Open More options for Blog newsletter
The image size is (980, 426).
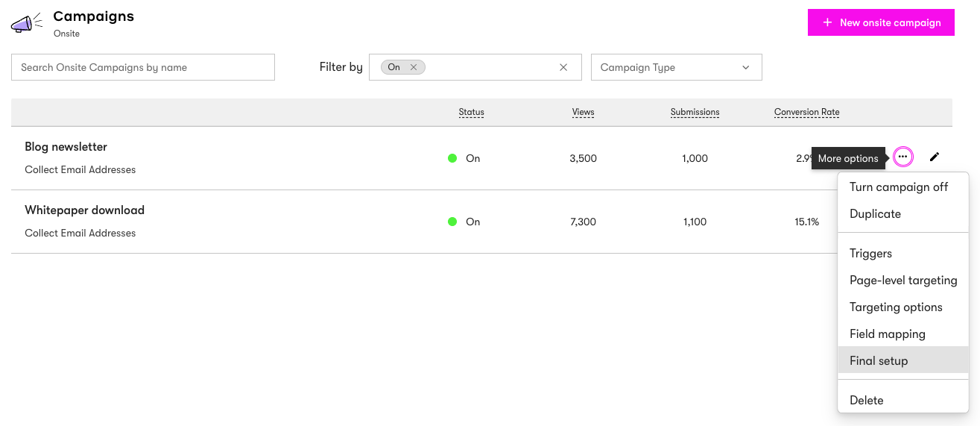902,157
